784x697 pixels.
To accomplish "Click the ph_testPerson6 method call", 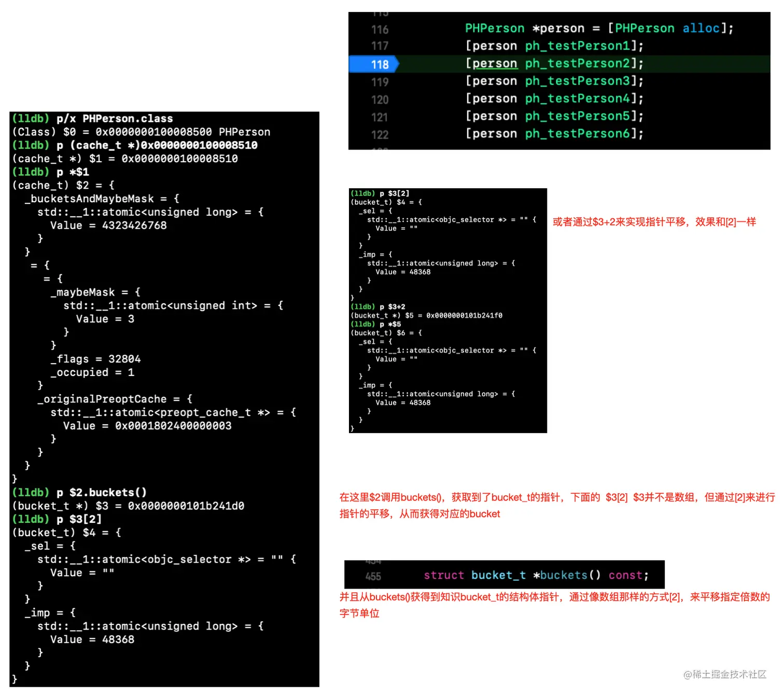I will coord(578,134).
